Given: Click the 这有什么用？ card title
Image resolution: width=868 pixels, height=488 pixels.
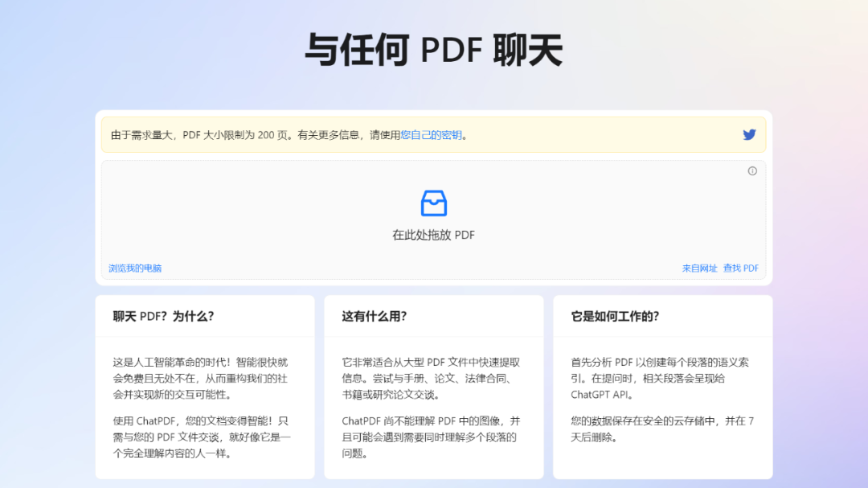Looking at the screenshot, I should 375,316.
